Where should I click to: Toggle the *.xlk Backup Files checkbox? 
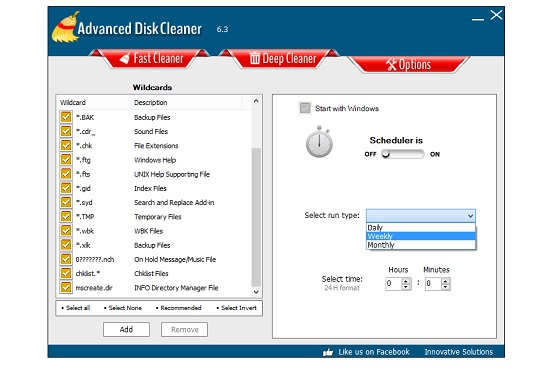66,245
